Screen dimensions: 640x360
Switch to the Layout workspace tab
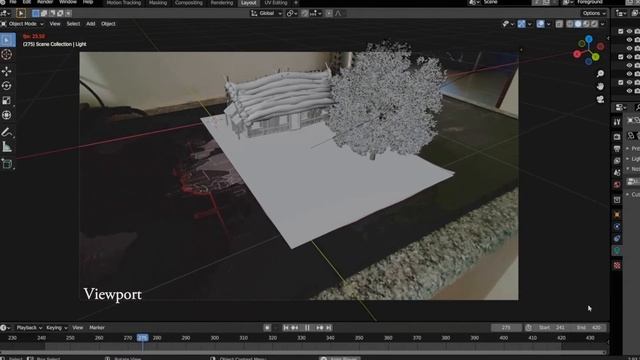click(248, 3)
